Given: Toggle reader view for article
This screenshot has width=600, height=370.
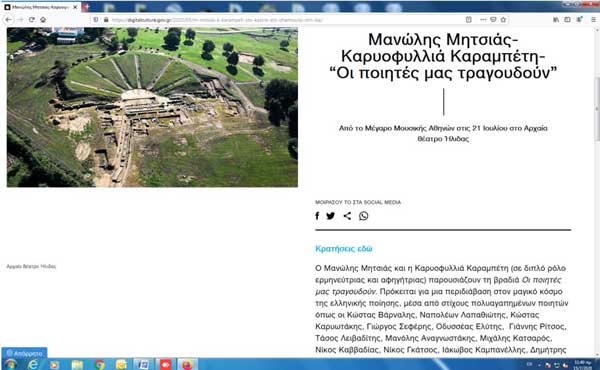Looking at the screenshot, I should (x=469, y=20).
